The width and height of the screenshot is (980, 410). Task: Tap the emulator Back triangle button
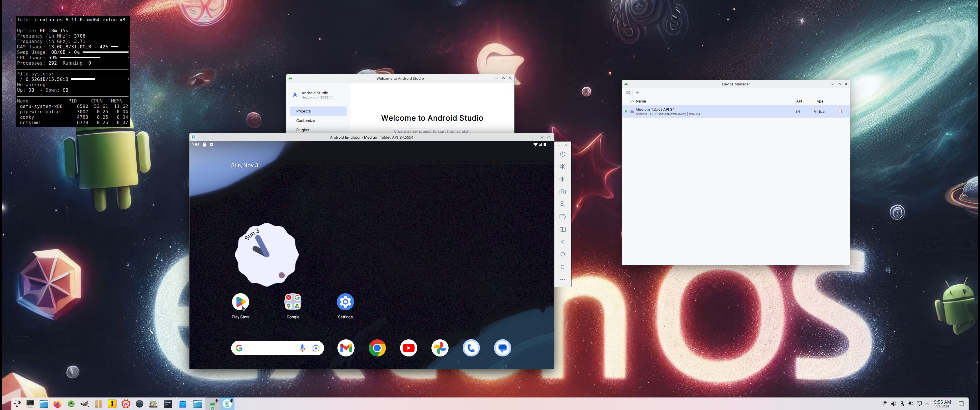tap(562, 242)
